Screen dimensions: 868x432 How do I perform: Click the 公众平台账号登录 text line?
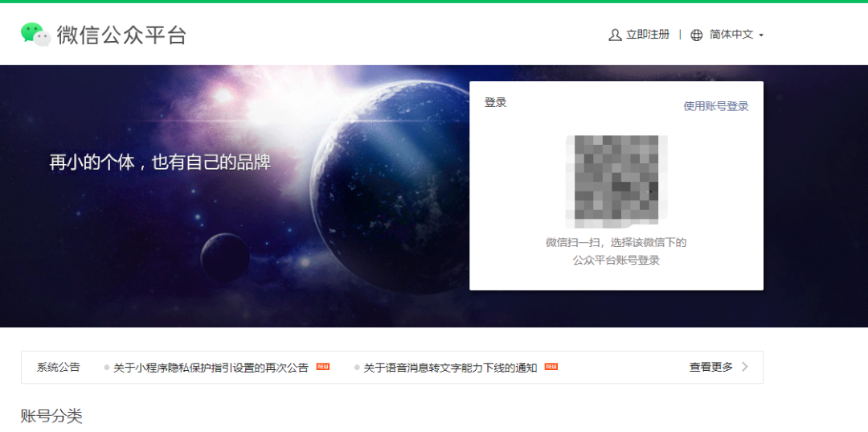pyautogui.click(x=616, y=261)
